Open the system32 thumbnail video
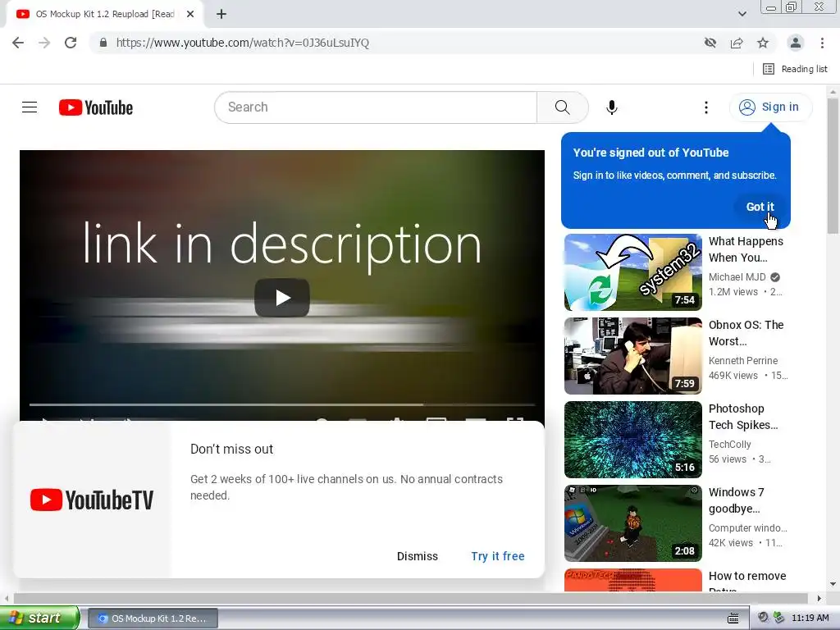Image resolution: width=840 pixels, height=630 pixels. point(633,272)
